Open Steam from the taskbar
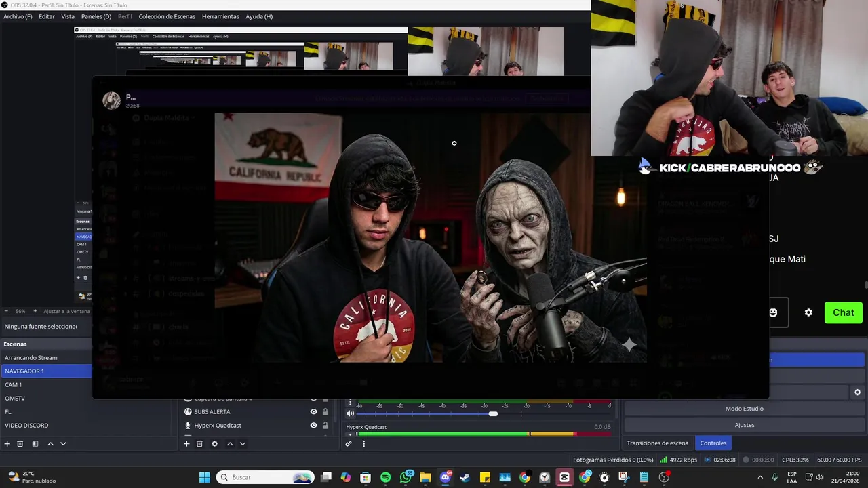The width and height of the screenshot is (868, 488). (x=465, y=477)
